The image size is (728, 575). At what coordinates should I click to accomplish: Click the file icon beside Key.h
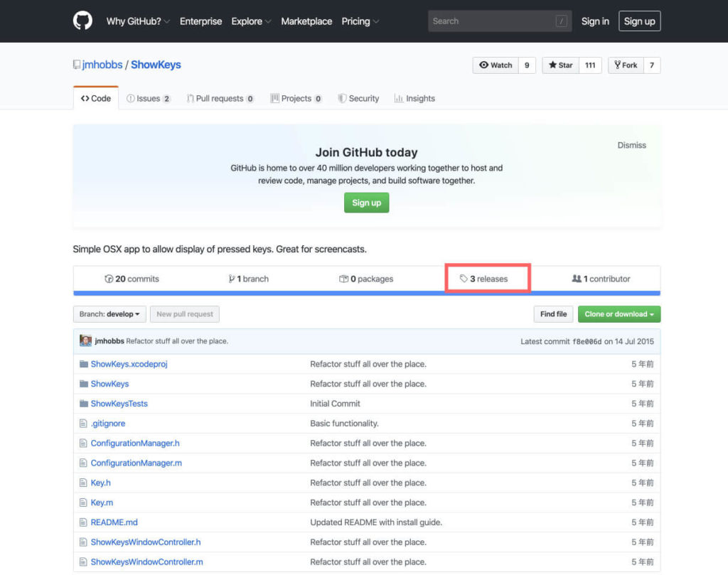click(83, 483)
